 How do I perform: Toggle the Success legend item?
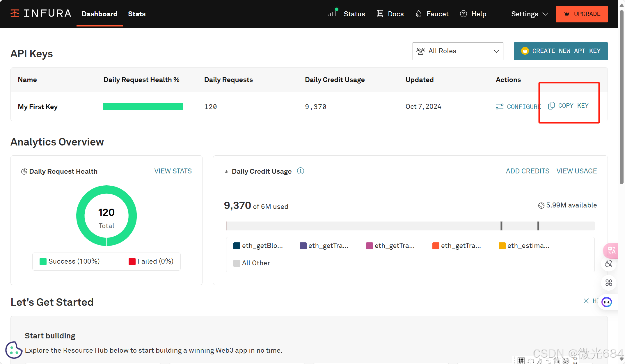[x=70, y=261]
